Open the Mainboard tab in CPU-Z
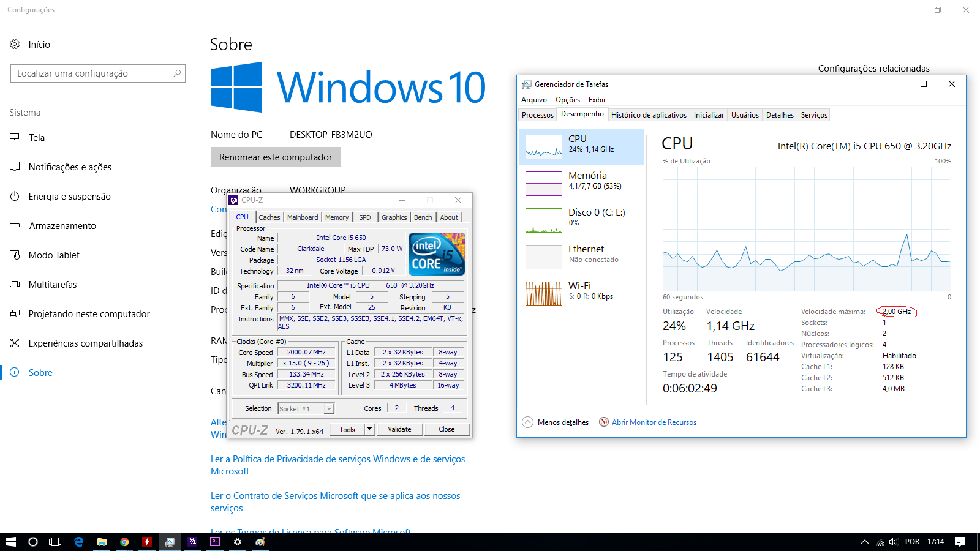The height and width of the screenshot is (551, 980). [x=303, y=217]
